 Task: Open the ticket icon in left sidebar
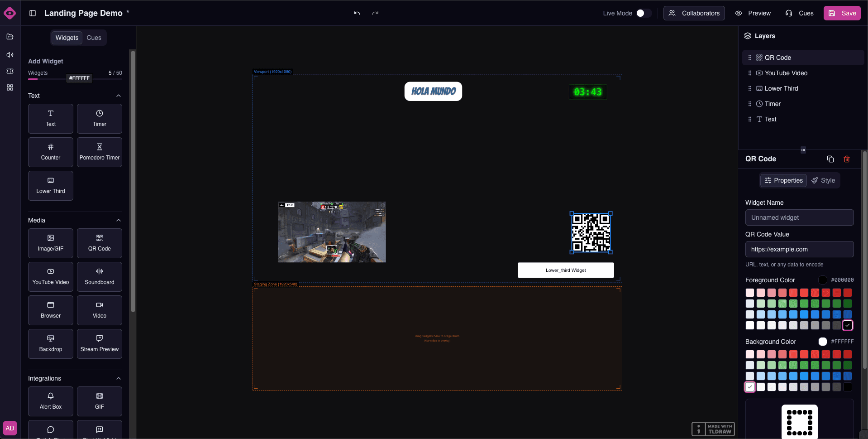(x=10, y=71)
